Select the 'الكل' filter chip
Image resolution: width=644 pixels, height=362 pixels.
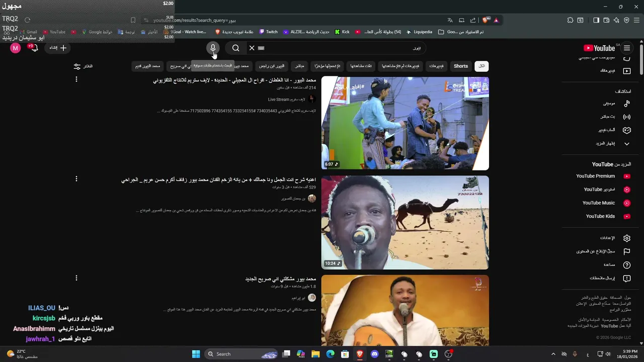(x=481, y=66)
